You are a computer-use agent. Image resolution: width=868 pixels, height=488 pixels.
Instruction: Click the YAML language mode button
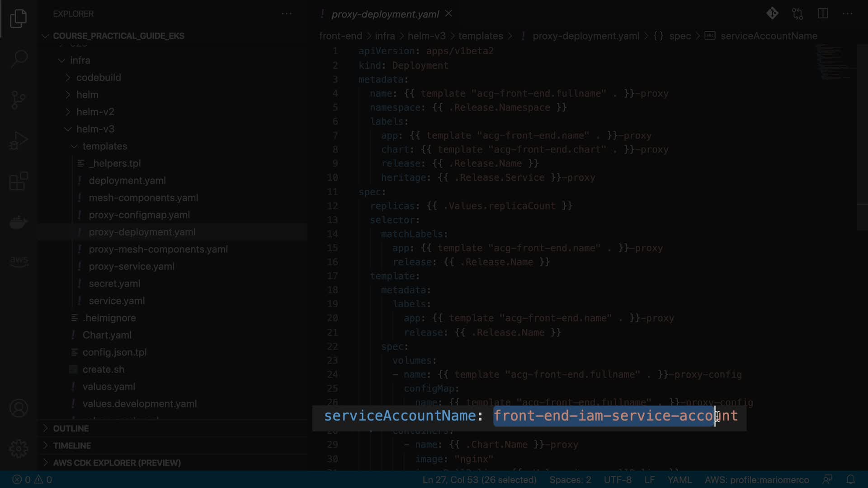679,479
